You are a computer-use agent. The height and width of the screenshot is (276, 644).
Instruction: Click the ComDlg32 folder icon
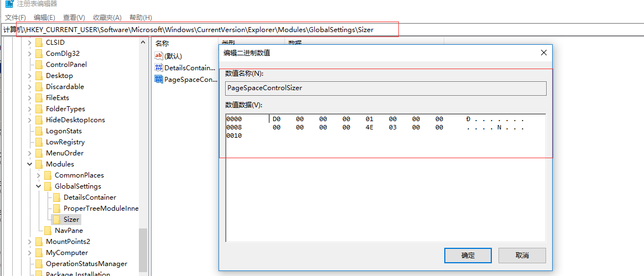click(x=39, y=54)
